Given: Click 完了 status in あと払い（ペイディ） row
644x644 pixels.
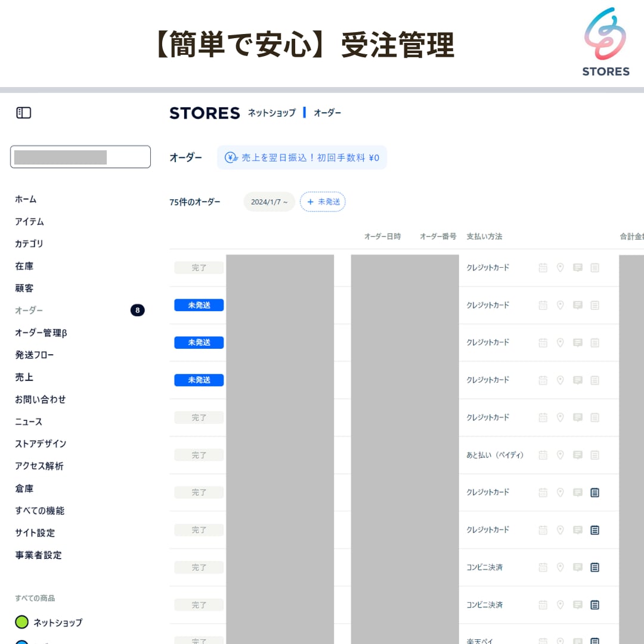Looking at the screenshot, I should pos(199,454).
